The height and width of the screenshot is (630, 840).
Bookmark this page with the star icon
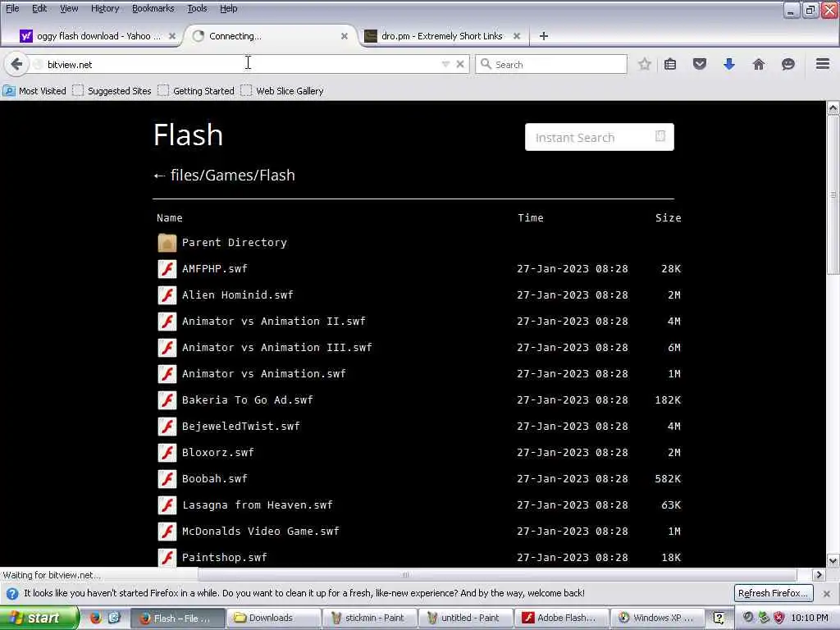pyautogui.click(x=645, y=64)
